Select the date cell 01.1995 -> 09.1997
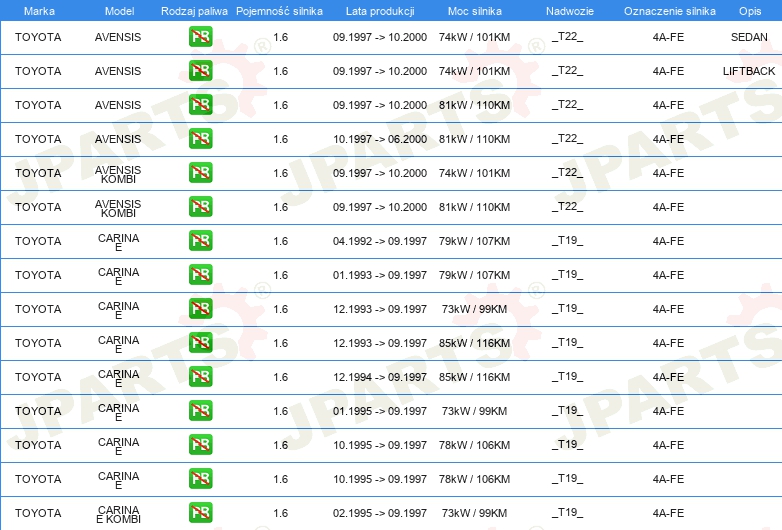 click(380, 411)
